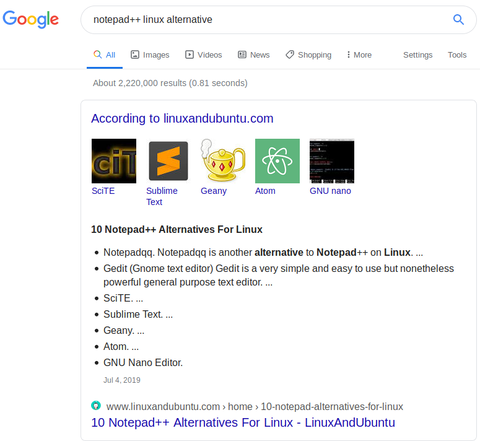Screen dimensions: 480x441
Task: Open the Geany label link
Action: tap(214, 191)
